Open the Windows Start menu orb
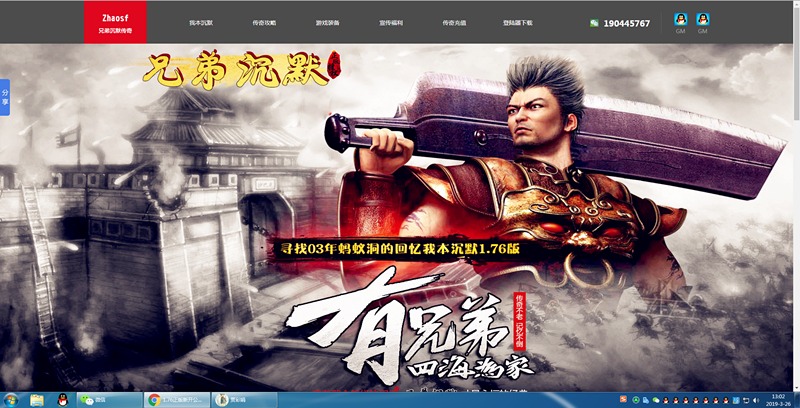Viewport: 800px width, 408px height. tap(10, 400)
